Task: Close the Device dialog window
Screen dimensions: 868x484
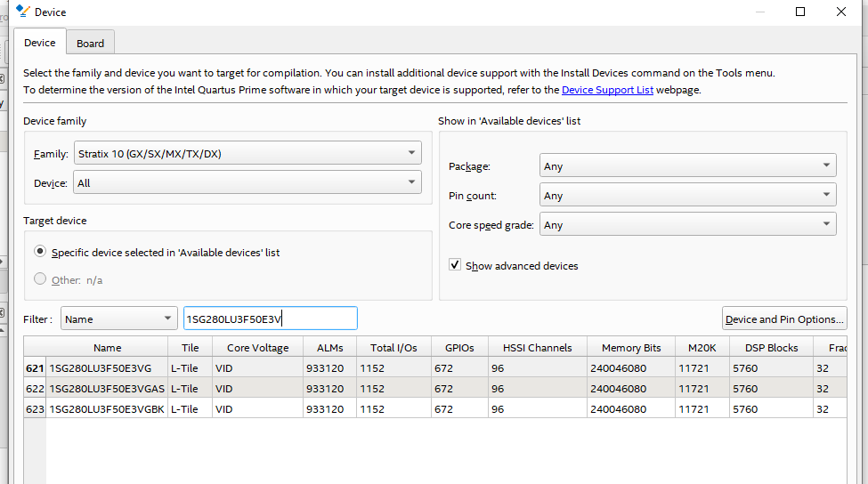Action: [841, 12]
